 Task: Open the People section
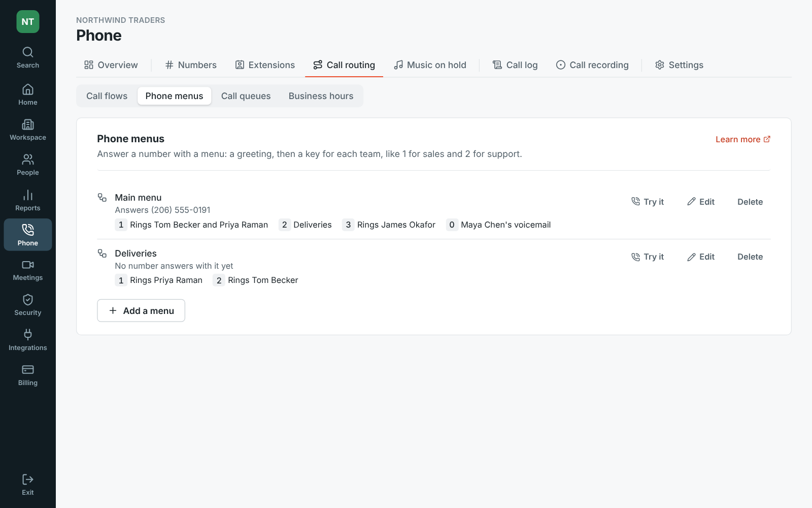[x=28, y=165]
